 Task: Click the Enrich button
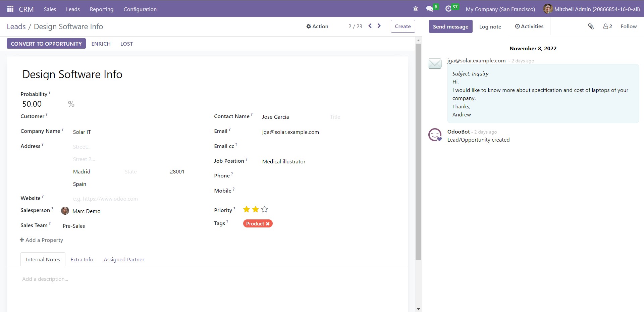pyautogui.click(x=101, y=44)
